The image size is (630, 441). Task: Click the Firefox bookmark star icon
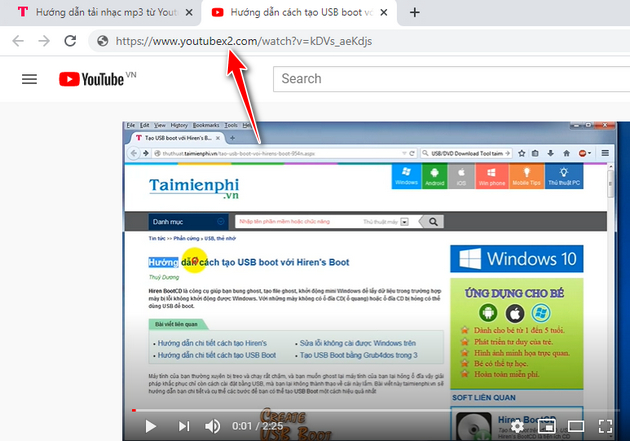coord(522,153)
